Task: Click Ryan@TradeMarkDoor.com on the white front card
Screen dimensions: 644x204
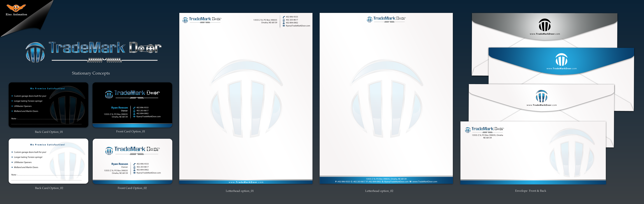Action: click(x=149, y=173)
